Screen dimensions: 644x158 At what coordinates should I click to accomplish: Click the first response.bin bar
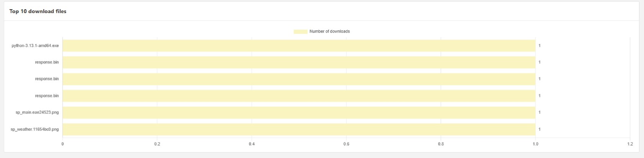pyautogui.click(x=299, y=62)
